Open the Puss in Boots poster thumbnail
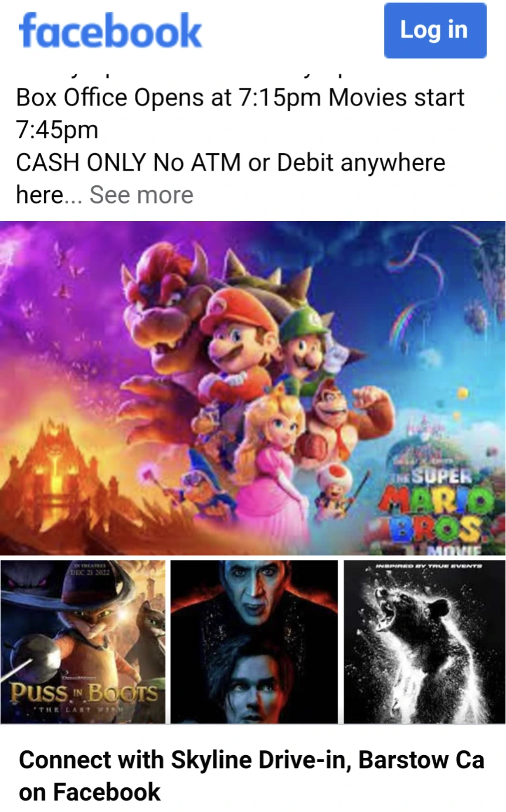Image resolution: width=506 pixels, height=812 pixels. 83,641
